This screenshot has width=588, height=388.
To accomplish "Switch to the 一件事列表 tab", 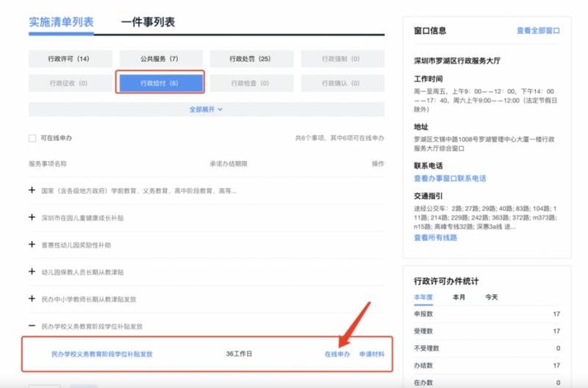I will tap(148, 22).
